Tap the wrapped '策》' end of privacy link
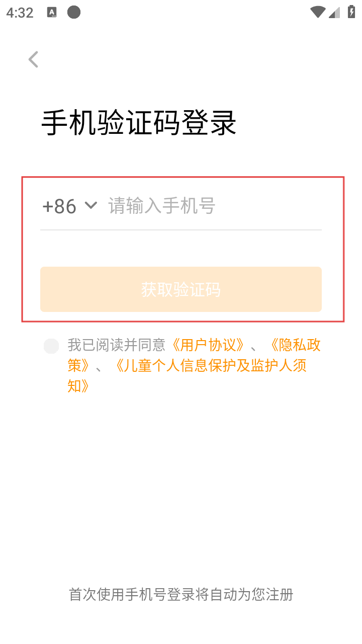The image size is (362, 644). click(x=80, y=366)
